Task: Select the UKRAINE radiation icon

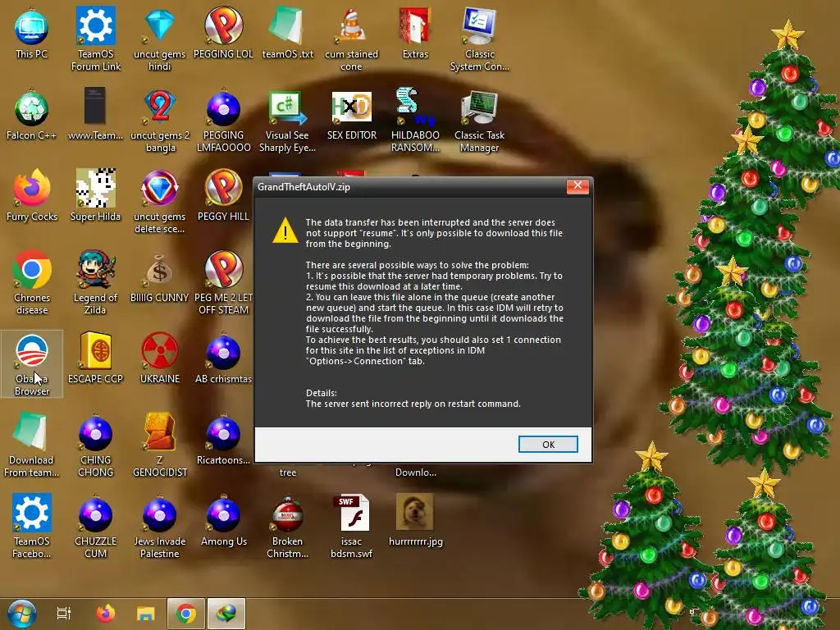Action: click(x=160, y=359)
